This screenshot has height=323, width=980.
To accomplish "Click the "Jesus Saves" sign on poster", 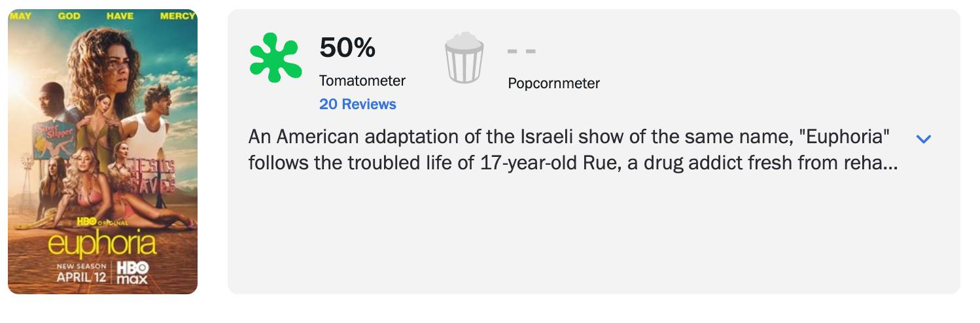I will 152,175.
